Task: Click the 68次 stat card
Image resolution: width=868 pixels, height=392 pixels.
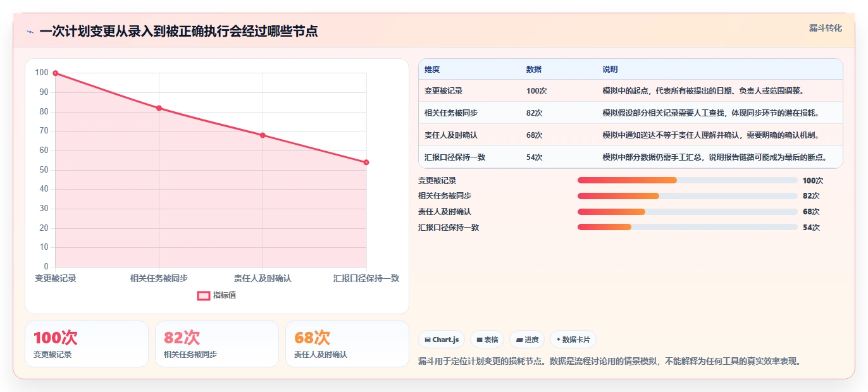Action: pyautogui.click(x=347, y=344)
